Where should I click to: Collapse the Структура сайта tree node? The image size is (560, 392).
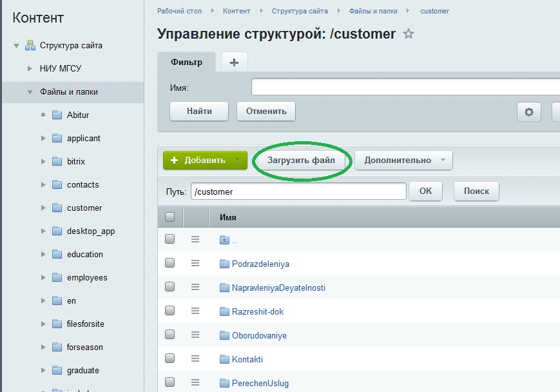tap(16, 46)
